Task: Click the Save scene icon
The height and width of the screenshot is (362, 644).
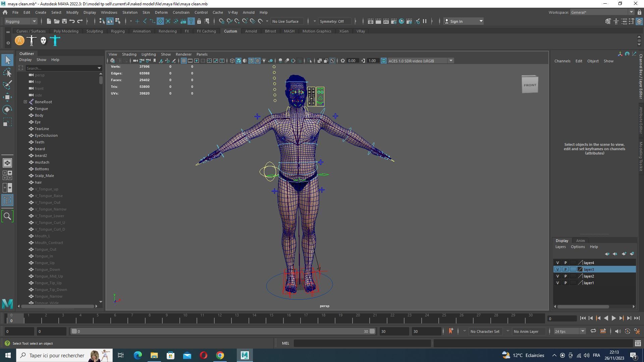Action: 64,21
